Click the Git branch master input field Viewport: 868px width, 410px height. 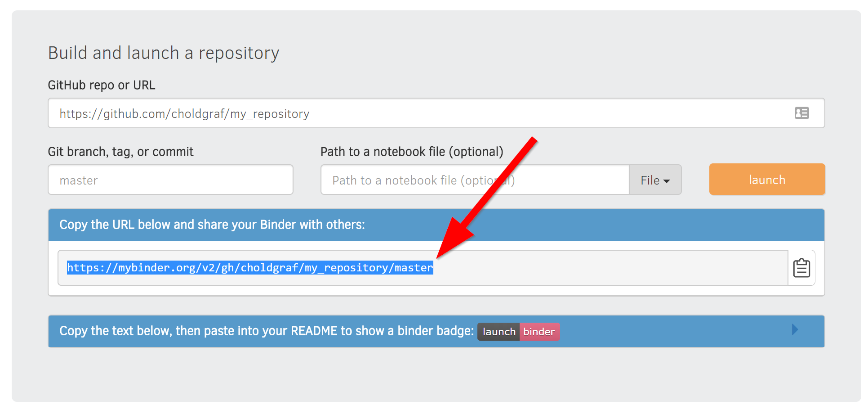(170, 180)
